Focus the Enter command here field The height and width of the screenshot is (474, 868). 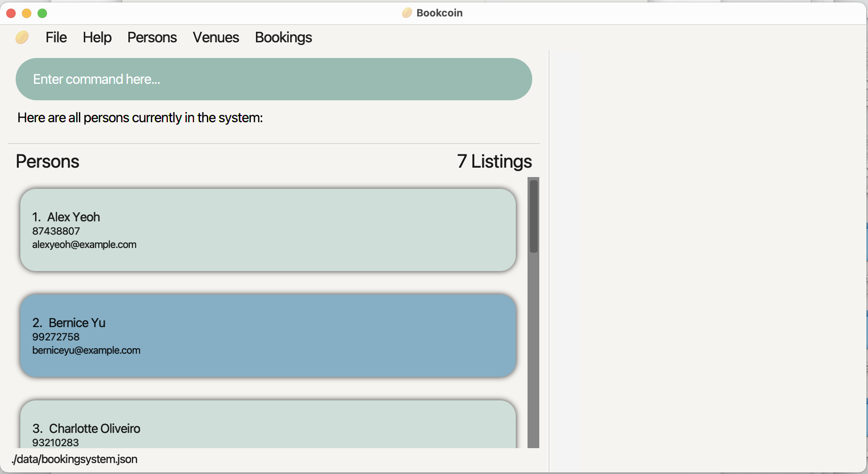tap(274, 79)
